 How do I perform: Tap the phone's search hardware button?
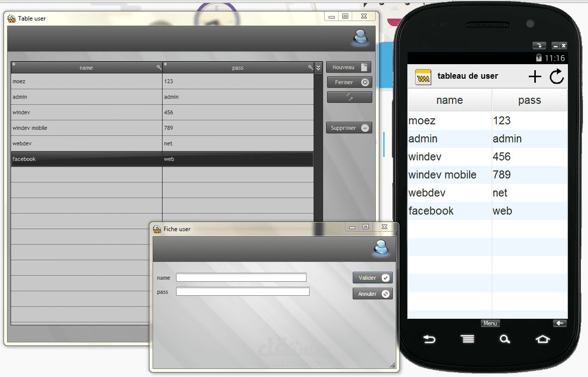tap(505, 339)
